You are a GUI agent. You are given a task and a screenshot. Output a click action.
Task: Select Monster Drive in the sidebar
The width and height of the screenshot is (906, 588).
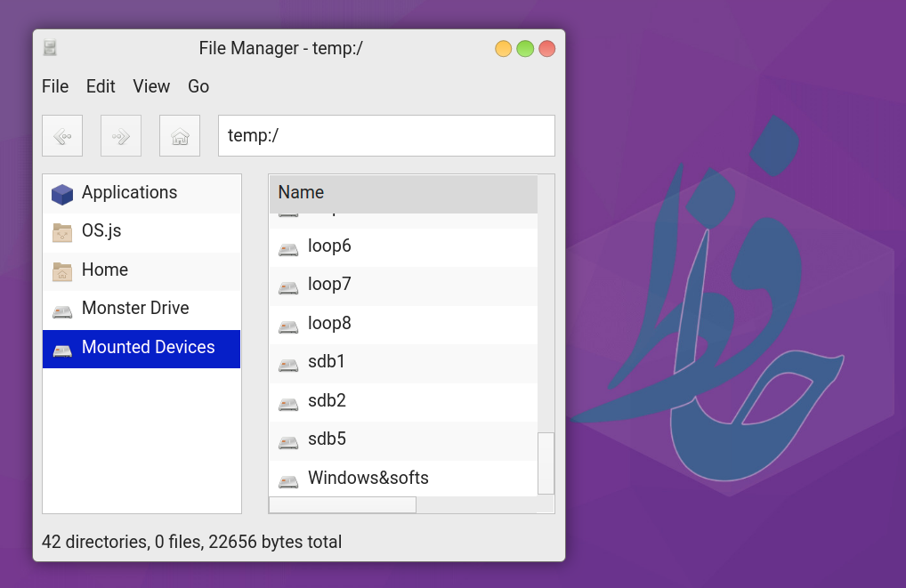pos(135,309)
